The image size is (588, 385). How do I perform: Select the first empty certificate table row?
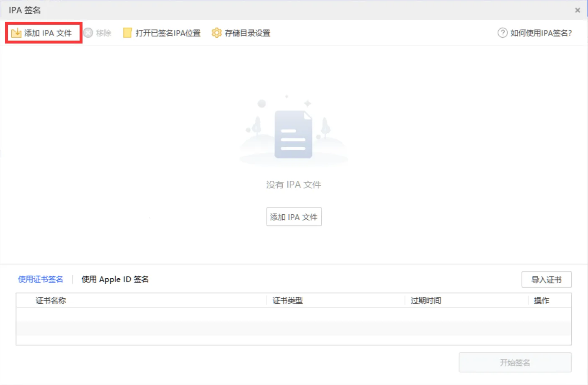pos(293,315)
